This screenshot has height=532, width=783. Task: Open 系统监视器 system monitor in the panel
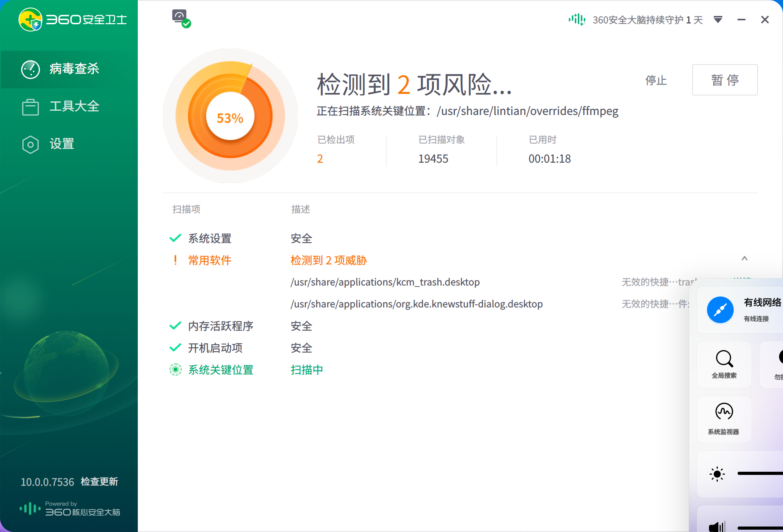(724, 419)
